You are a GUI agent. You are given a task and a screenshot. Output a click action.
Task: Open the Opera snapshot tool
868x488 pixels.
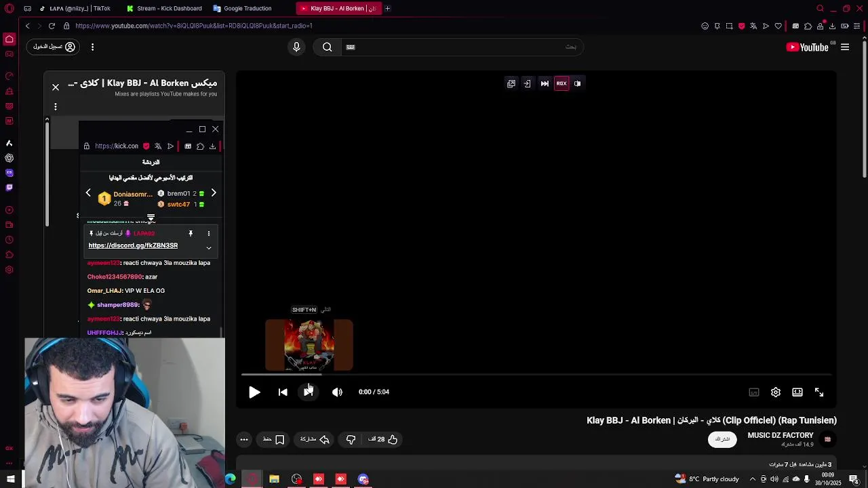[729, 26]
